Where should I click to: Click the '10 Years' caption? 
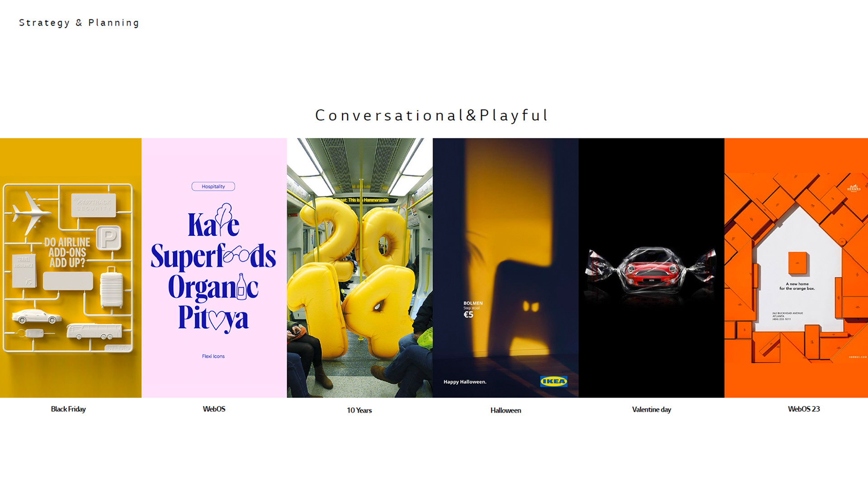359,410
